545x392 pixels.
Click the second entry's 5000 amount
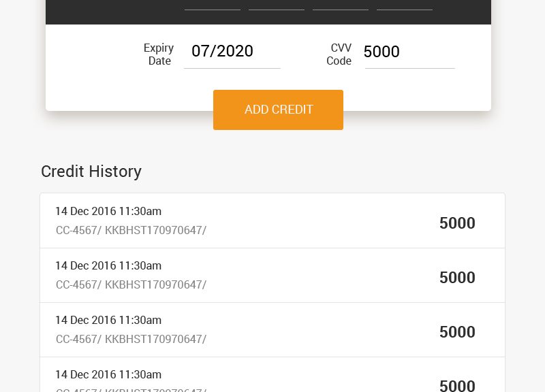click(x=457, y=278)
